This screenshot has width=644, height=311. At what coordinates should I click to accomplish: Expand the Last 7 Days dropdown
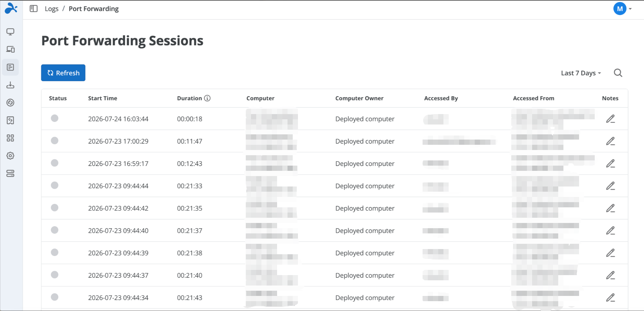click(581, 73)
